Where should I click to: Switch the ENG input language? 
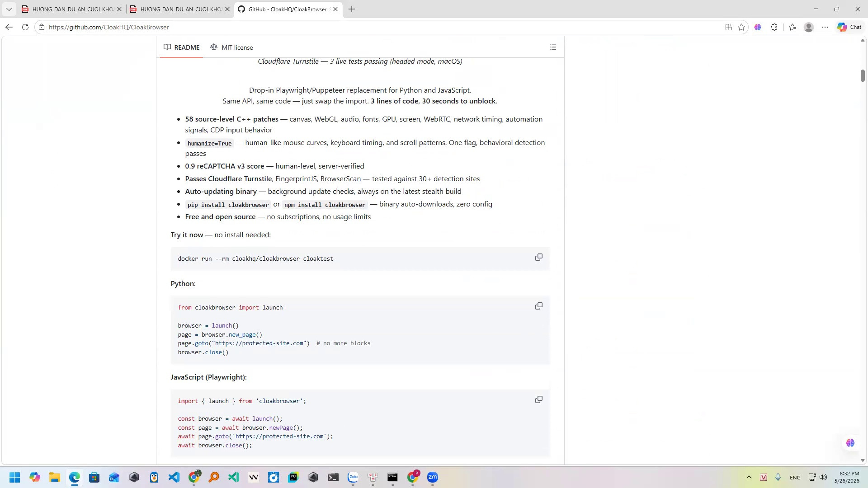click(795, 478)
